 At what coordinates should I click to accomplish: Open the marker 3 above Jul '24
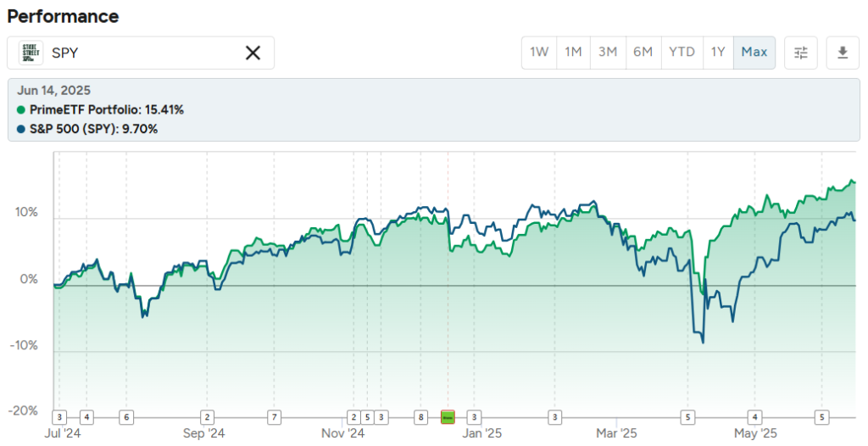(59, 417)
